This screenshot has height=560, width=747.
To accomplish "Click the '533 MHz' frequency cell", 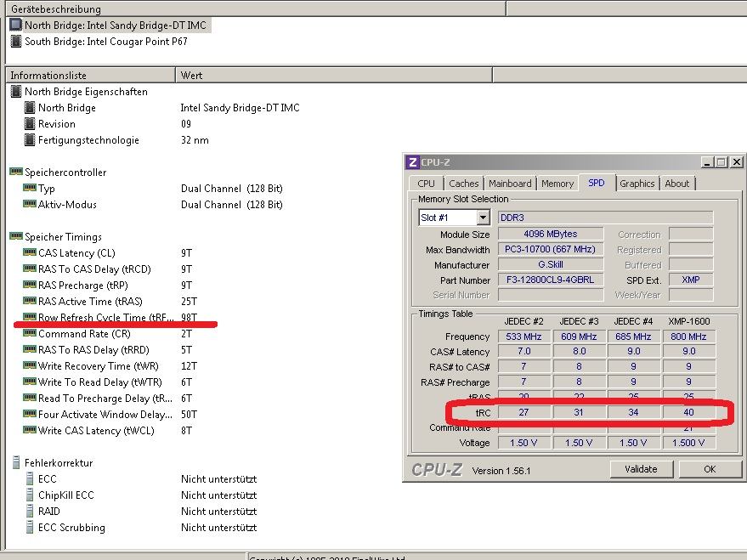I will click(x=523, y=337).
